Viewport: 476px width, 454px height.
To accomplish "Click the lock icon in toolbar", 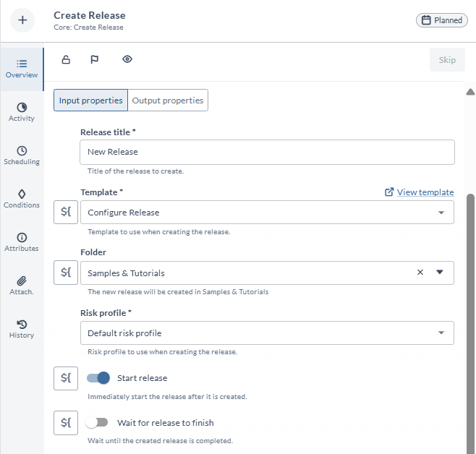I will (66, 59).
